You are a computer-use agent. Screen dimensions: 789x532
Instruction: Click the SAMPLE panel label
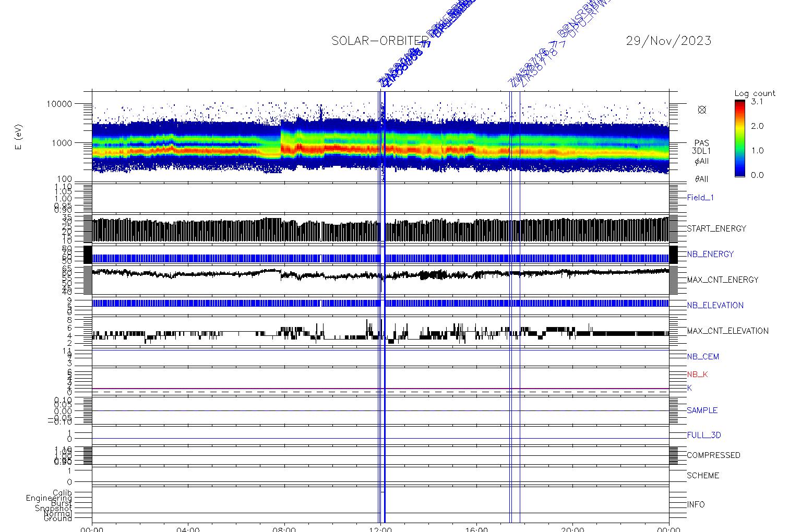click(702, 410)
